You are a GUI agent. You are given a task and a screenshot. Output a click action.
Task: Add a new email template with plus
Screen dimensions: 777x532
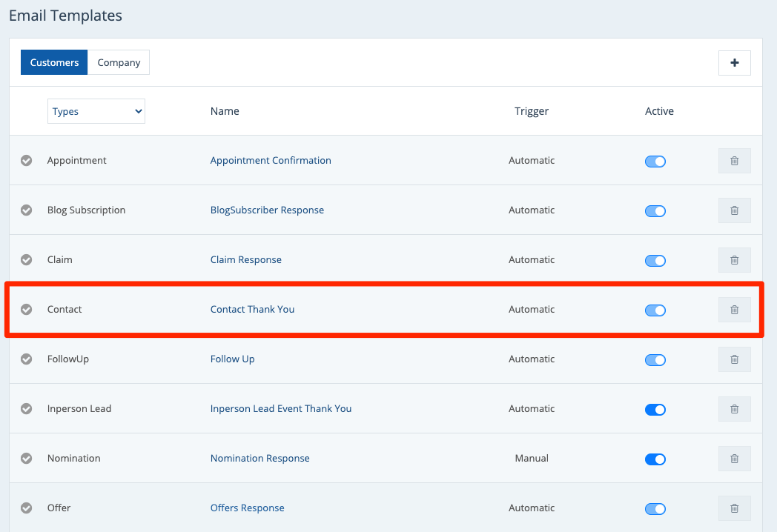click(734, 63)
